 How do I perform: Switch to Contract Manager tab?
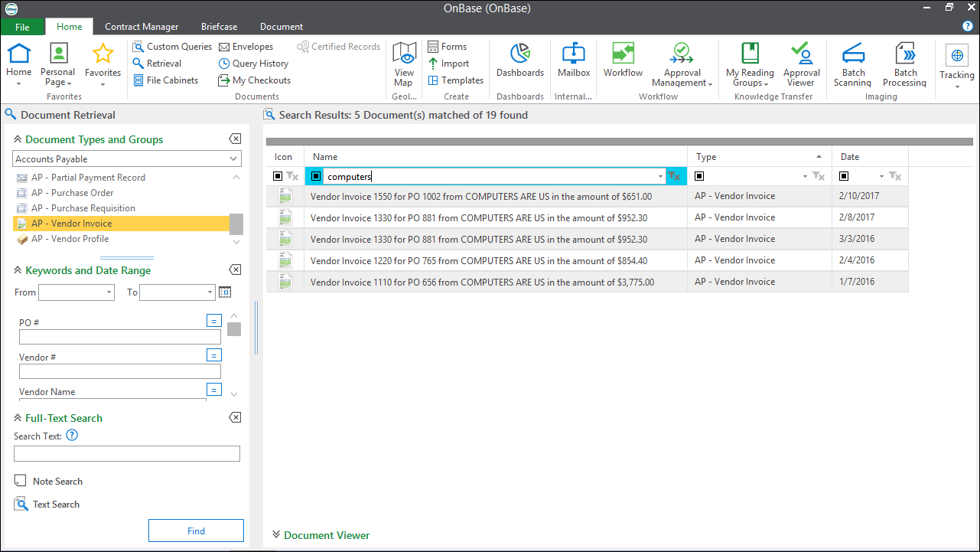(142, 27)
